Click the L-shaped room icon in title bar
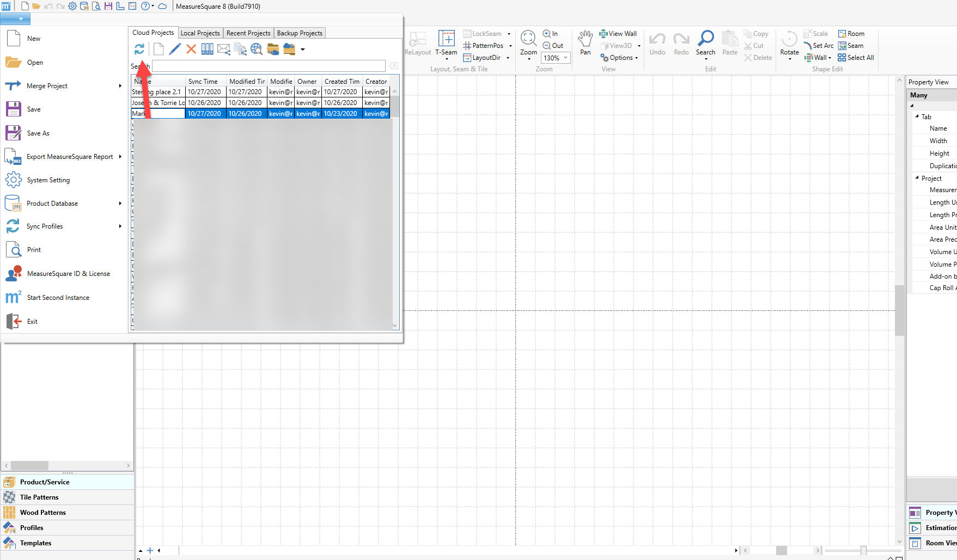The width and height of the screenshot is (957, 560). (x=120, y=7)
